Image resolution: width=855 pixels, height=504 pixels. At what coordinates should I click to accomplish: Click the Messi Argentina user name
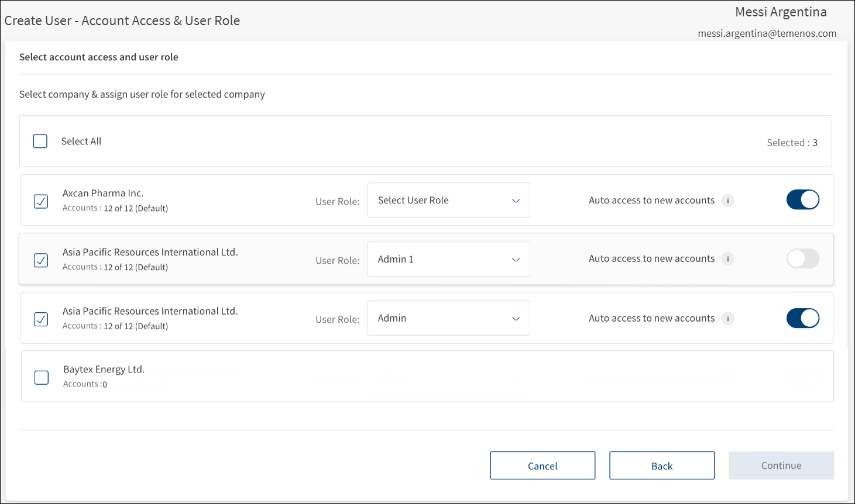point(781,12)
